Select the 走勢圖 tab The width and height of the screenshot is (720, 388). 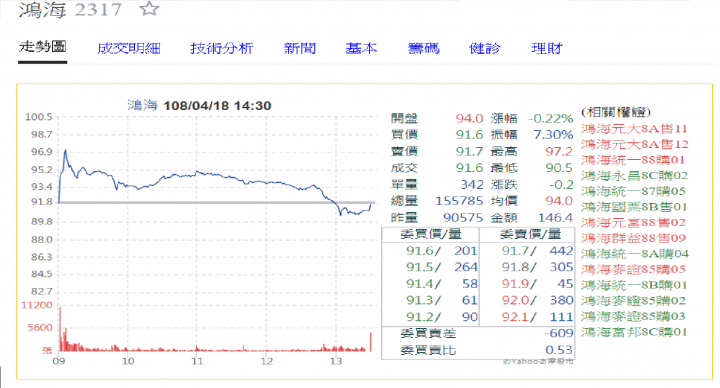43,47
